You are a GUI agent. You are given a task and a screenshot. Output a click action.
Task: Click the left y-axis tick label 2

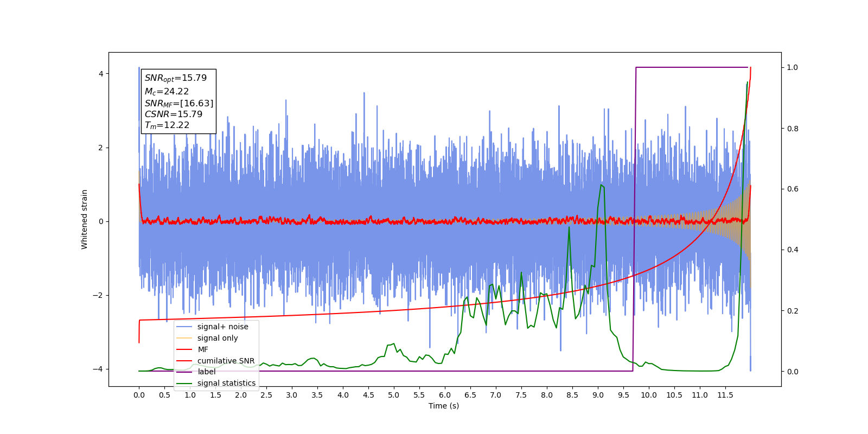coord(100,148)
